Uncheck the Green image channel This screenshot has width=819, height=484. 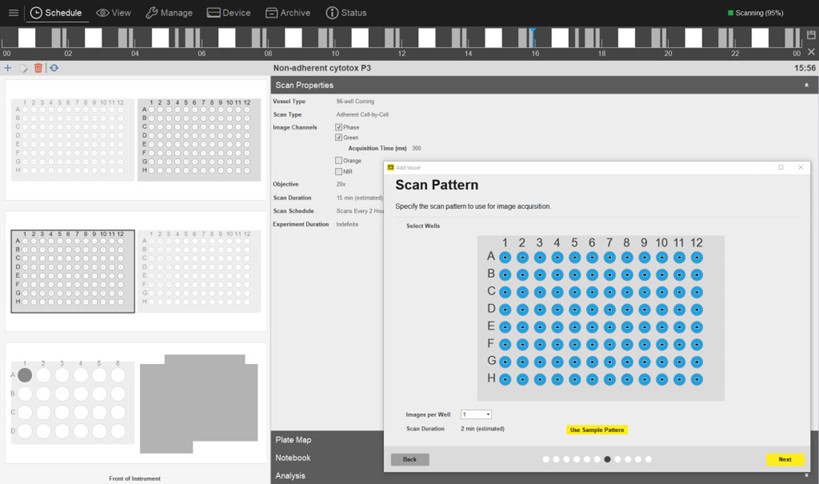click(339, 137)
